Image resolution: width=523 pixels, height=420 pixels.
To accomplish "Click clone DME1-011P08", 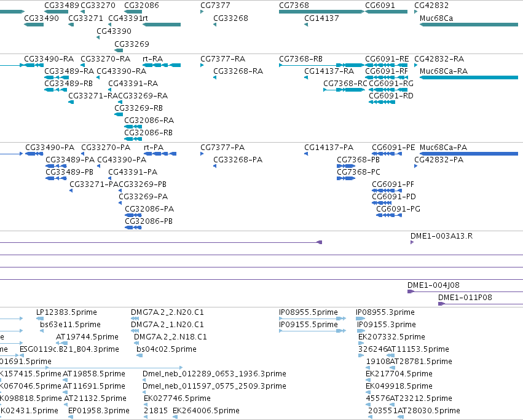I will pos(465,298).
